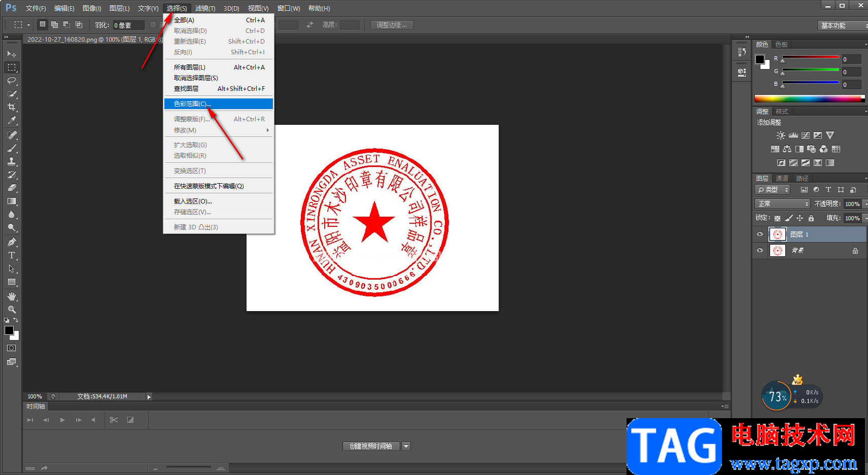Select the Rectangular Marquee tool
The height and width of the screenshot is (475, 868).
pos(12,67)
